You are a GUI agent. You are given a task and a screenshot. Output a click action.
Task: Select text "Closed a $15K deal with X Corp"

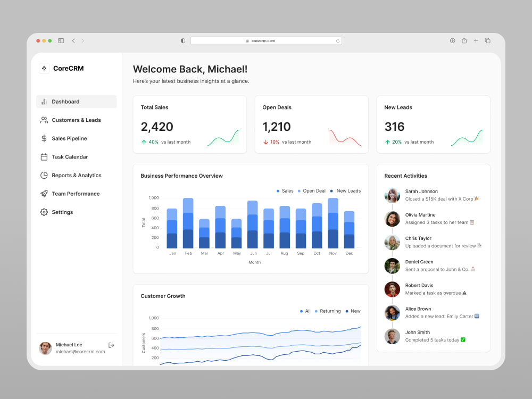click(x=439, y=199)
